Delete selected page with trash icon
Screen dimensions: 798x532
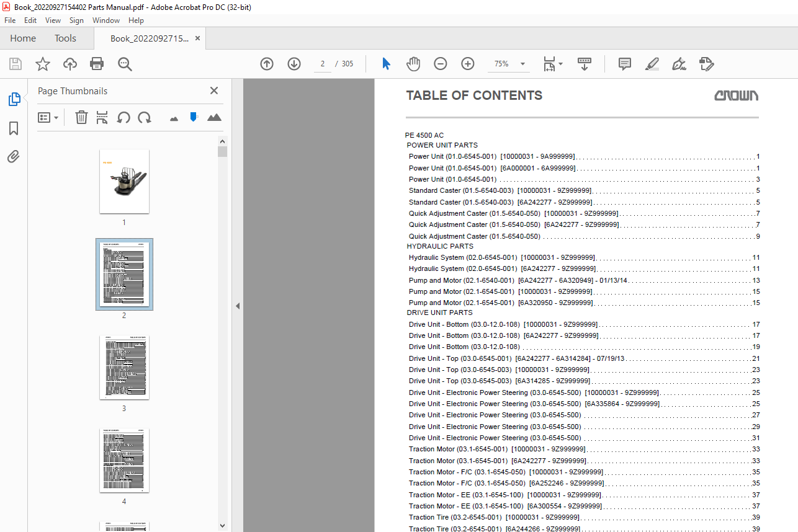coord(81,117)
